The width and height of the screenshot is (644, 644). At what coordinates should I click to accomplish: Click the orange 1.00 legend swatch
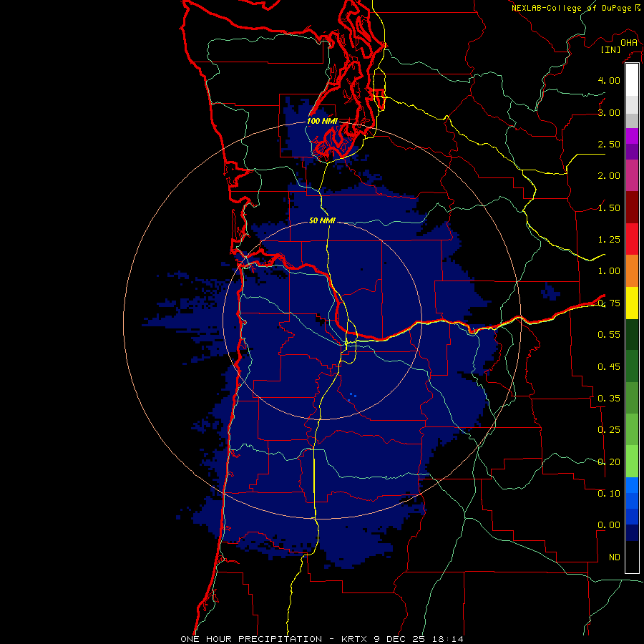632,270
